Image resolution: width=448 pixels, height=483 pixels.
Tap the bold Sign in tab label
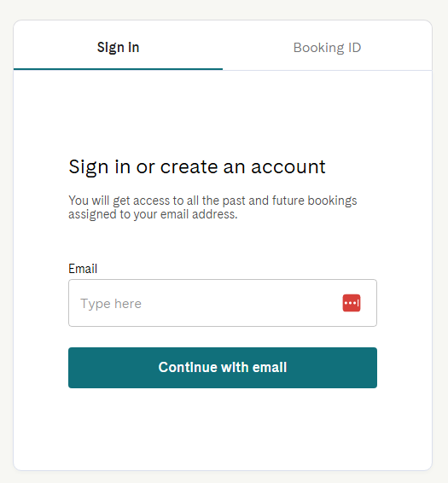click(x=118, y=48)
